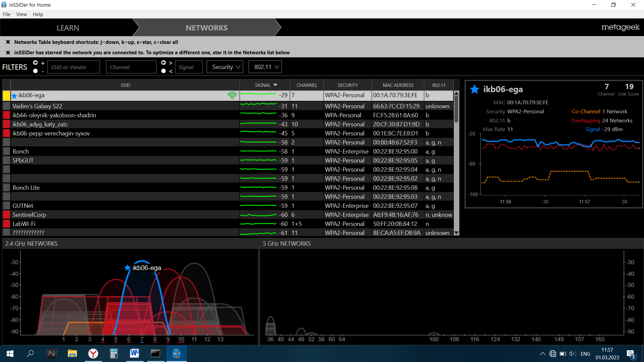Toggle the red box for SentinelCorp network
This screenshot has width=644, height=362.
pos(6,215)
